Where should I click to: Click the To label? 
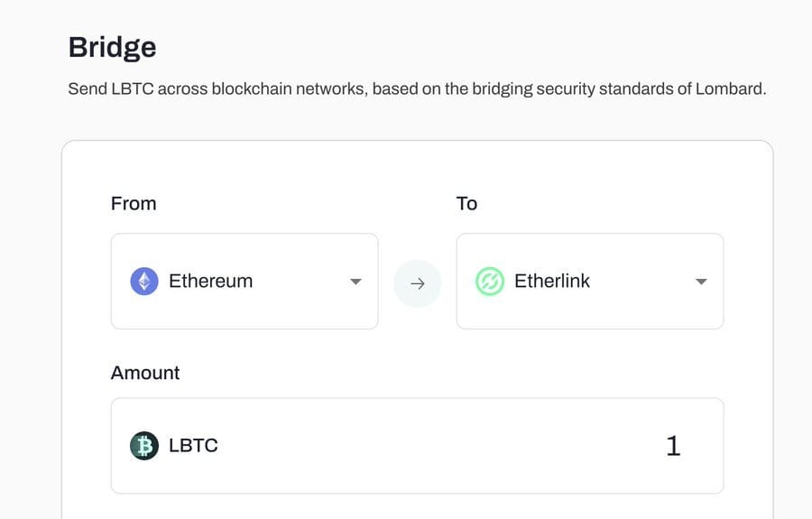coord(466,204)
